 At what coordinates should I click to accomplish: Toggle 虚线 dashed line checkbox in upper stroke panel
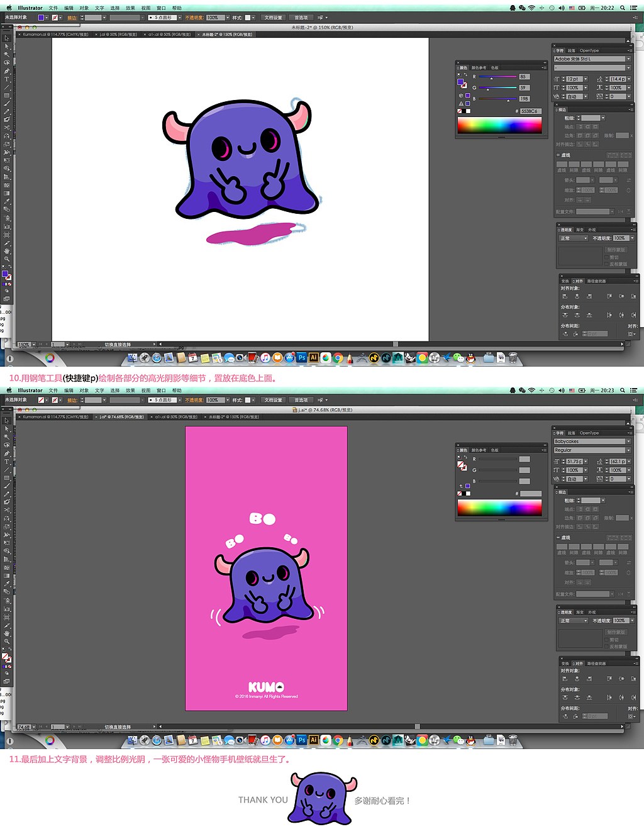pyautogui.click(x=558, y=155)
